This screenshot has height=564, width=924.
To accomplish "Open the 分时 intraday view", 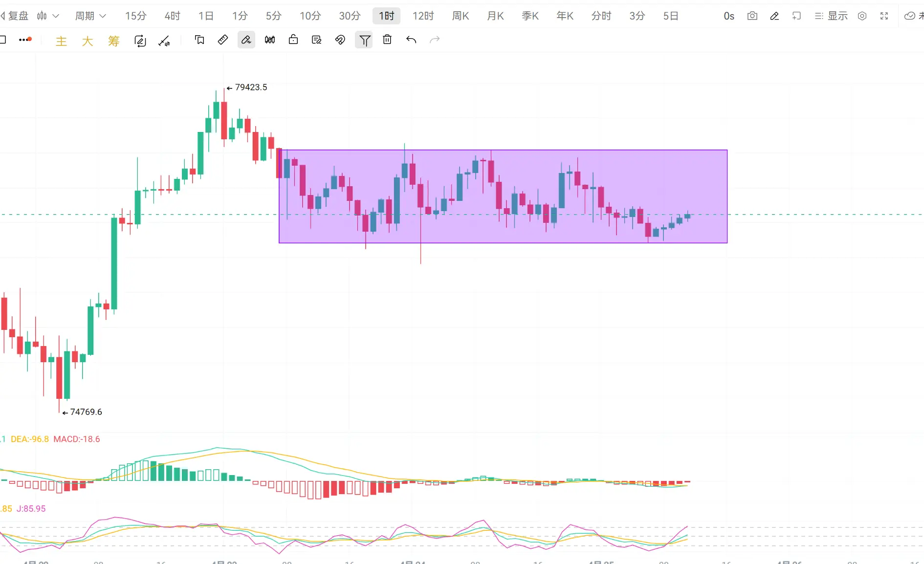I will pos(601,16).
